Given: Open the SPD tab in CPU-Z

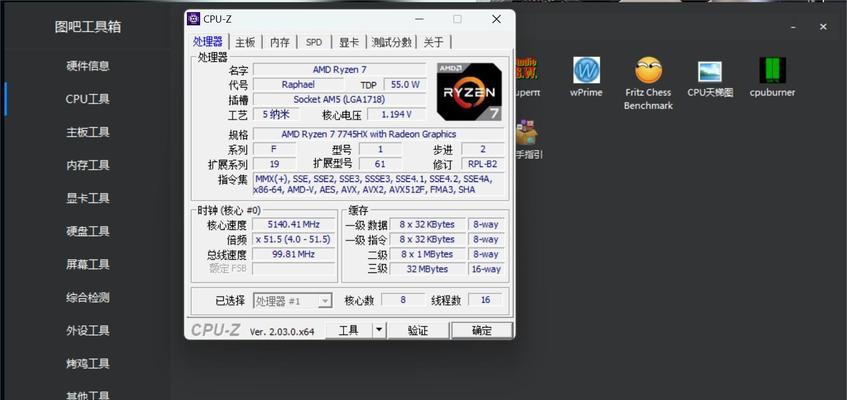Looking at the screenshot, I should coord(314,42).
